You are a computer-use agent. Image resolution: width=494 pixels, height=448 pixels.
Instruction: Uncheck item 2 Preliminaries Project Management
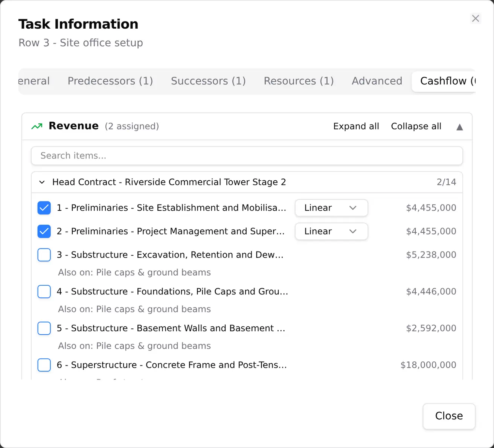pyautogui.click(x=44, y=231)
